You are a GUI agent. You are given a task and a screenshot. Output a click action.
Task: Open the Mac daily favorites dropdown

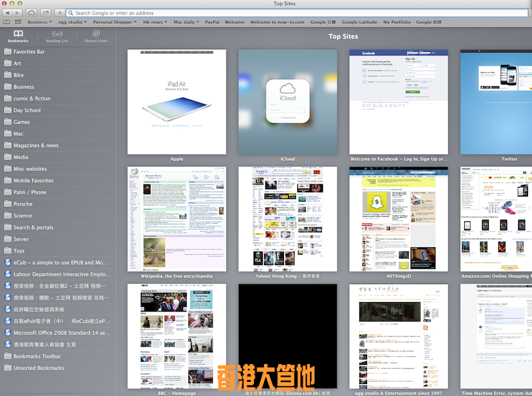tap(186, 22)
